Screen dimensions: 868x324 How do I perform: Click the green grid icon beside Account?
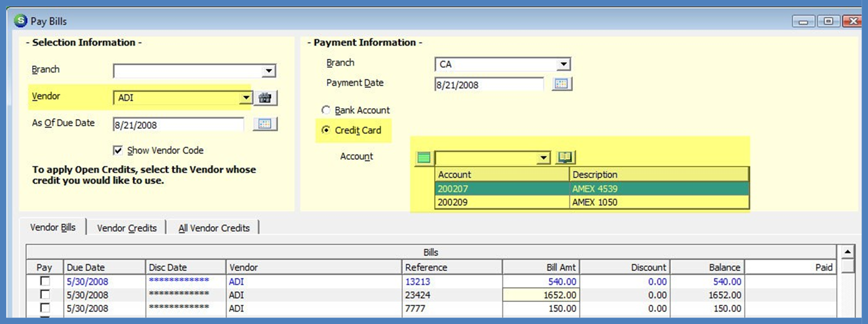point(424,158)
